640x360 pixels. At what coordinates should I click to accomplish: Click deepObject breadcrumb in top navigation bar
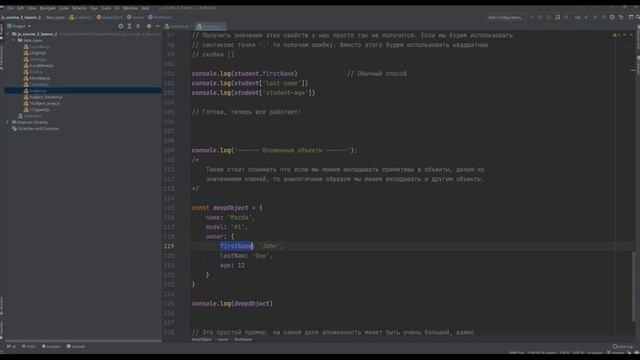(x=110, y=18)
